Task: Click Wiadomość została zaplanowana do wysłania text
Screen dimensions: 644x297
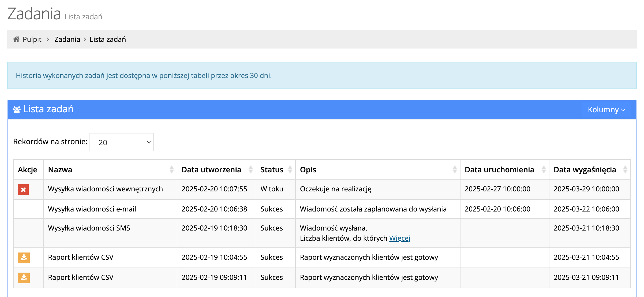Action: tap(373, 209)
